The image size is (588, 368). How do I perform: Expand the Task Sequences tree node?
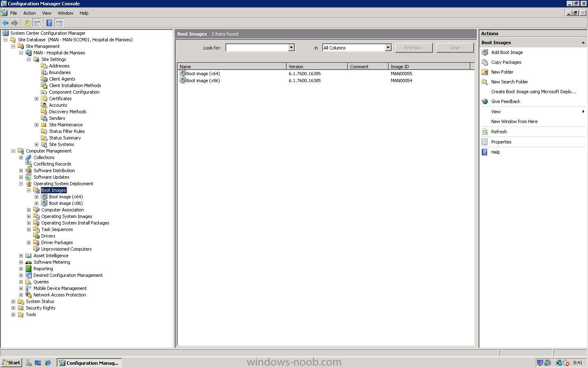[x=29, y=229]
